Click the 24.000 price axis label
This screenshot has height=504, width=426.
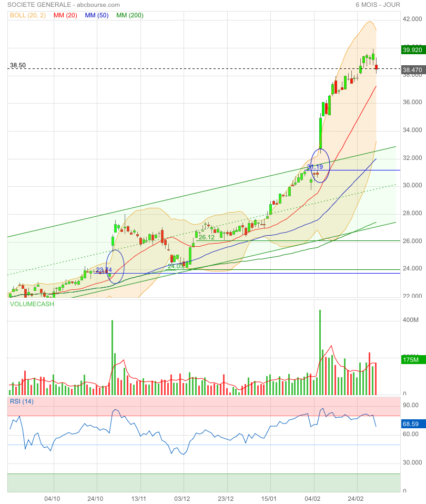[x=412, y=268]
